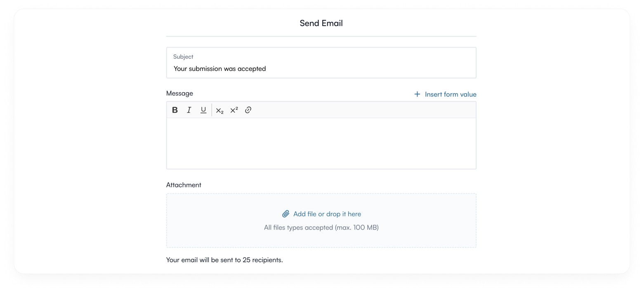This screenshot has height=293, width=644.
Task: Click the 'Add file or drop it here' link
Action: tap(327, 214)
